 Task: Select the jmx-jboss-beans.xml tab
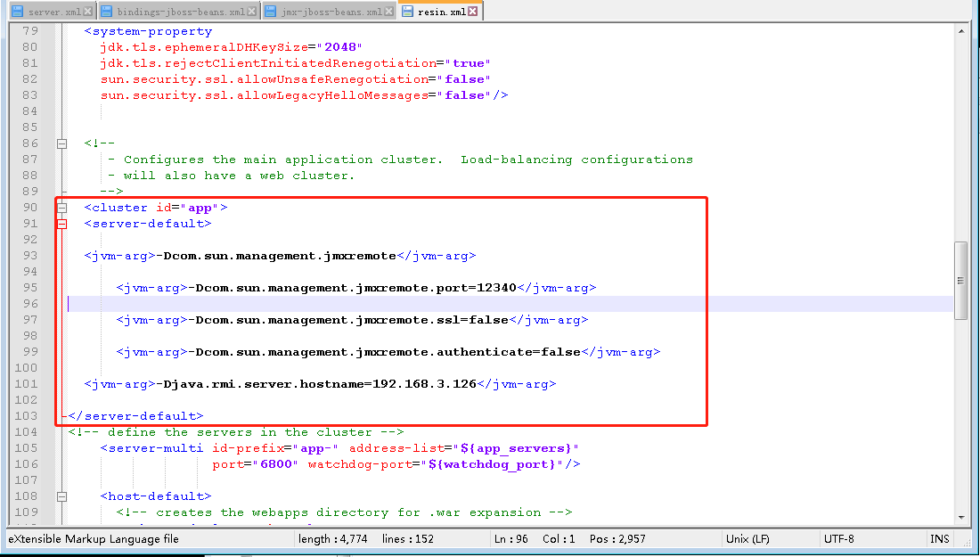(328, 12)
